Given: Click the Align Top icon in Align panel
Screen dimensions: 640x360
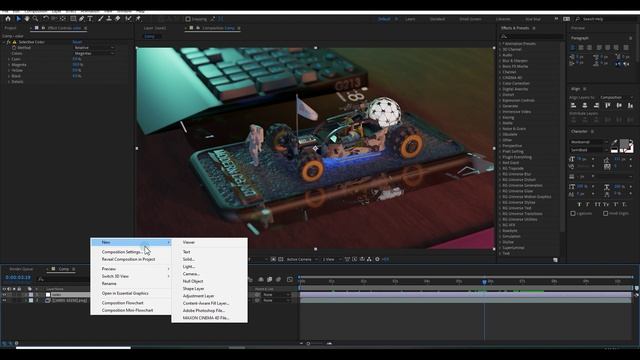Looking at the screenshot, I should pyautogui.click(x=608, y=106).
